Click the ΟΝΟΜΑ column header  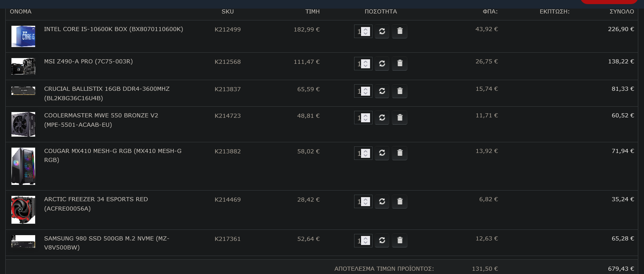[x=20, y=11]
